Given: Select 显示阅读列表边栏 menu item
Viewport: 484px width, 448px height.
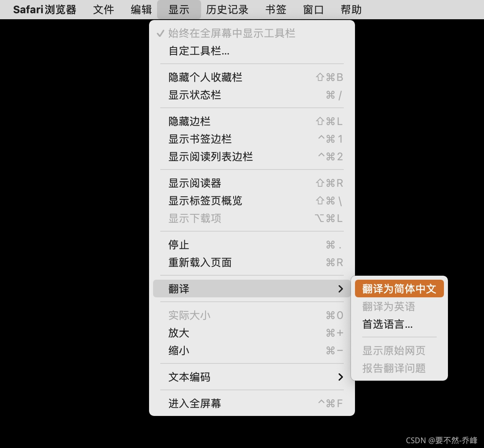Looking at the screenshot, I should point(252,157).
